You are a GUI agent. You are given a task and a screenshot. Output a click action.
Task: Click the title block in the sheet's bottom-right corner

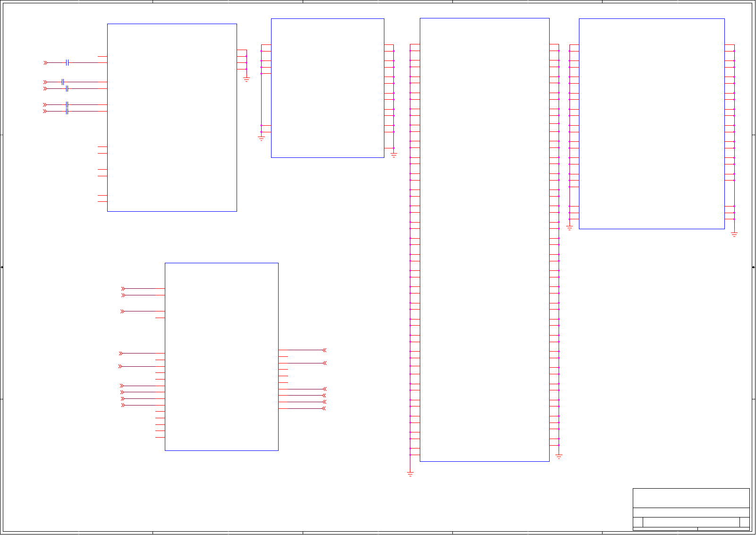click(691, 509)
